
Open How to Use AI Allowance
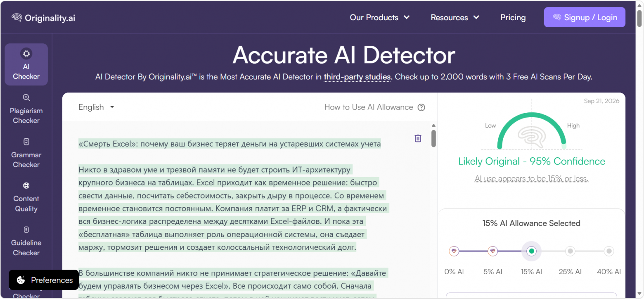pos(369,107)
